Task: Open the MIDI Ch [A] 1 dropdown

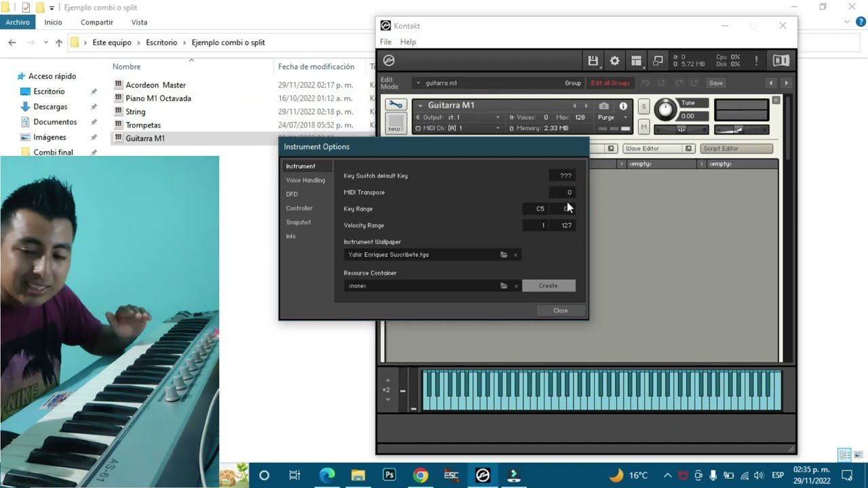Action: [x=458, y=128]
